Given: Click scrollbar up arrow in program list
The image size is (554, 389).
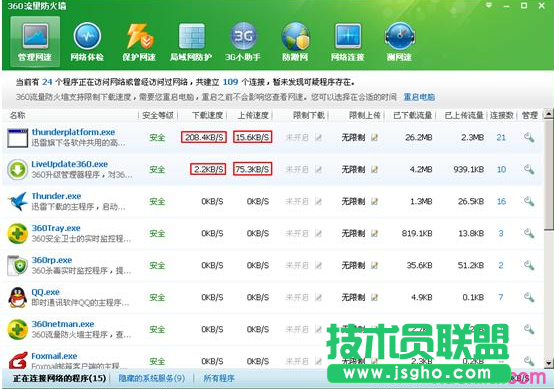Looking at the screenshot, I should pyautogui.click(x=548, y=114).
